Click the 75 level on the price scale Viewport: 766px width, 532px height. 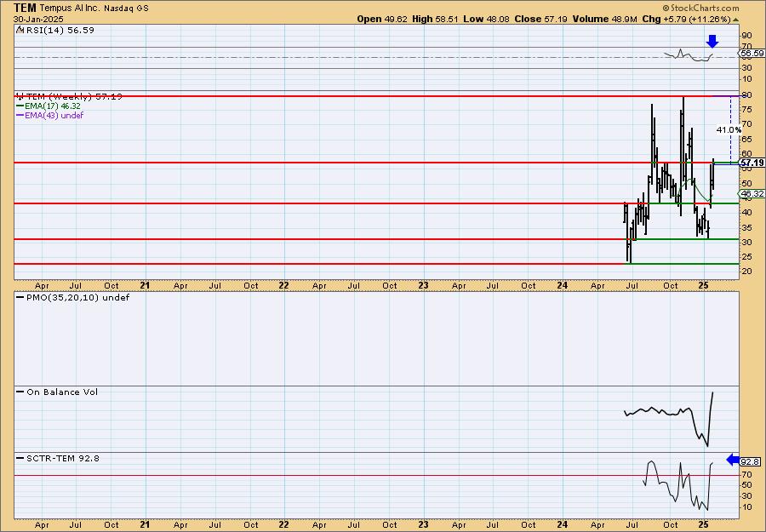(x=747, y=110)
